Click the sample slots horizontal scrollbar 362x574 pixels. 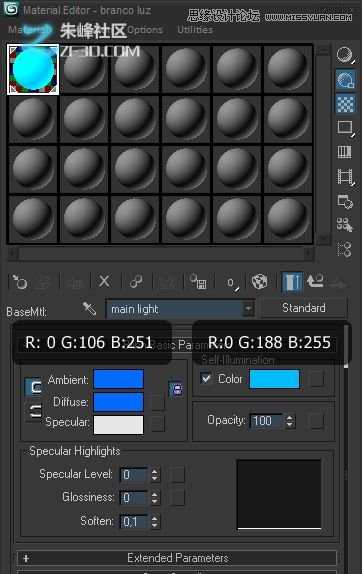click(161, 253)
